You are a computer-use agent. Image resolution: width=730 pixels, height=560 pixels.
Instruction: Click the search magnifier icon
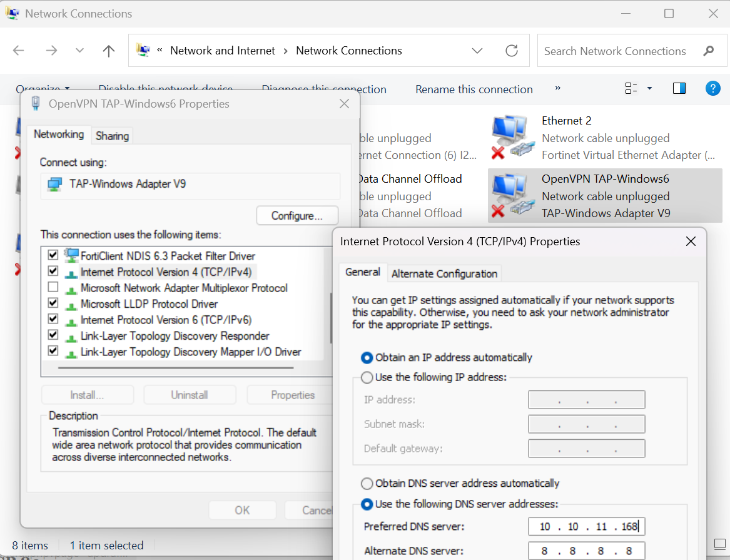coord(709,51)
